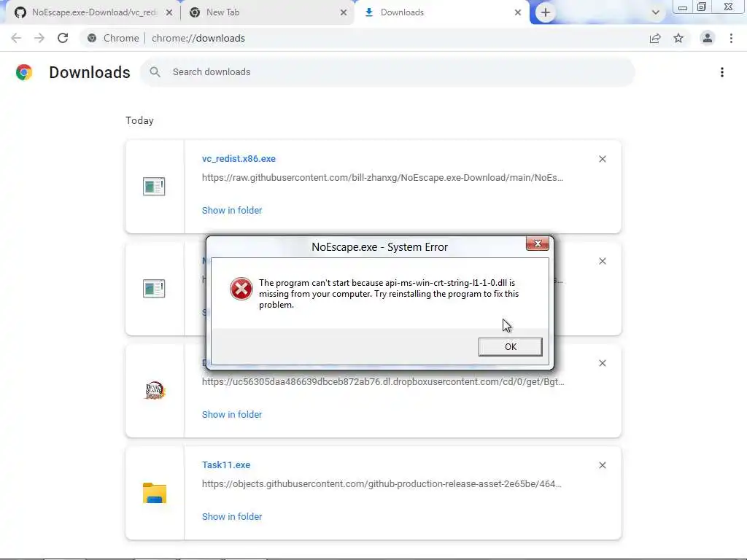Open the Downloads page more actions menu
The image size is (747, 560).
(x=722, y=72)
